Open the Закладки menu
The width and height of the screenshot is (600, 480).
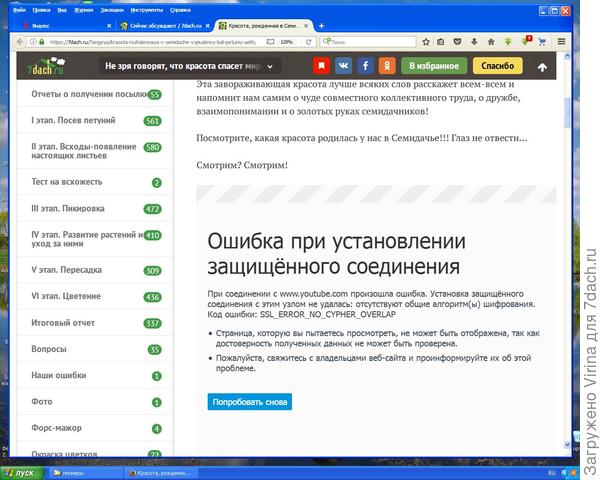(112, 10)
